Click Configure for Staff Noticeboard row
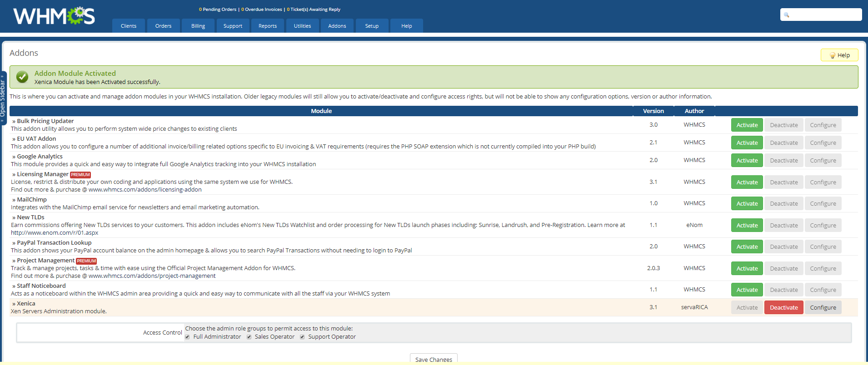The image size is (868, 365). coord(823,290)
